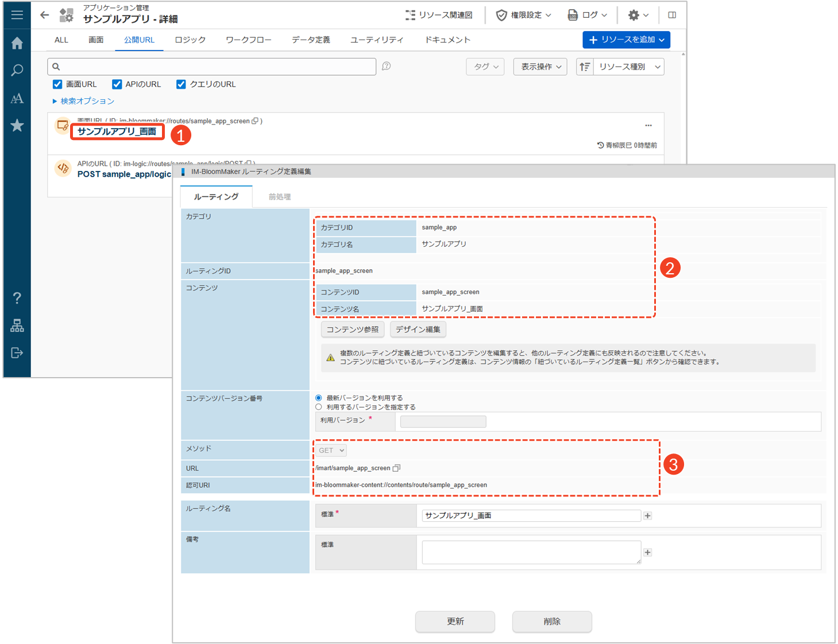
Task: Expand the 表示操作 dropdown
Action: 540,67
